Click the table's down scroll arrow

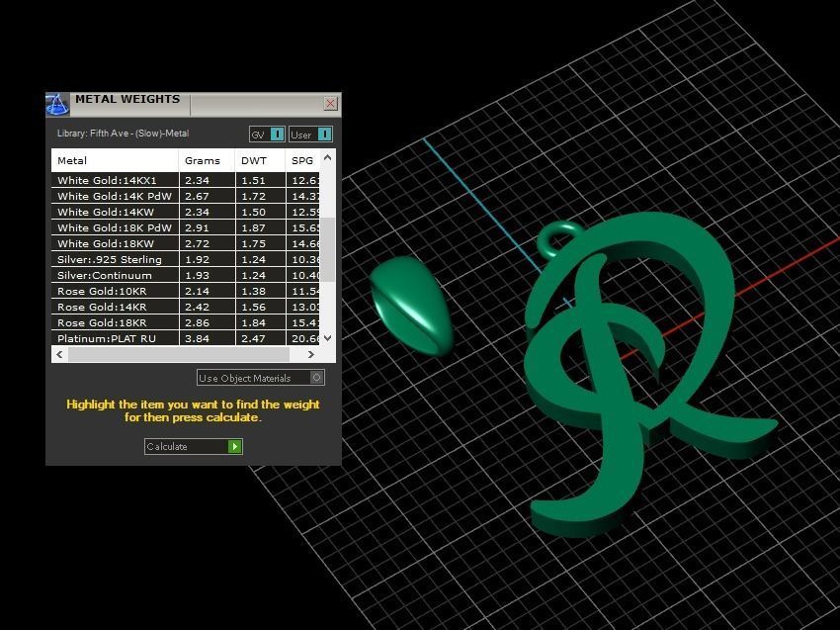(328, 338)
